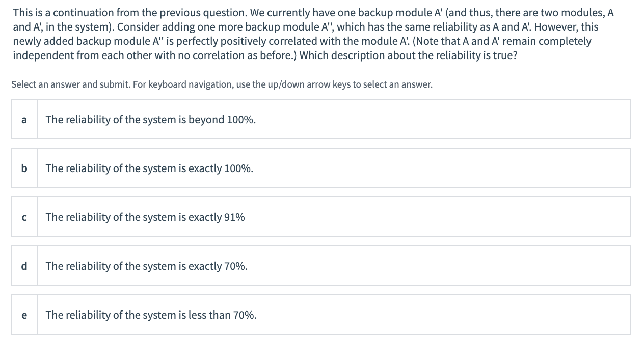The width and height of the screenshot is (644, 339).
Task: Select the letter c answer box
Action: pyautogui.click(x=24, y=217)
